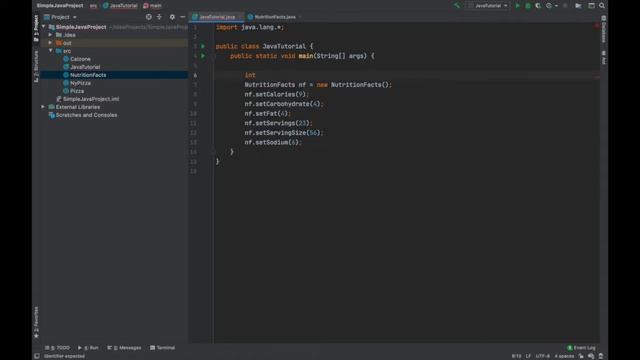This screenshot has height=360, width=640.
Task: Open the Project Structure icon in top toolbar
Action: coord(578,6)
